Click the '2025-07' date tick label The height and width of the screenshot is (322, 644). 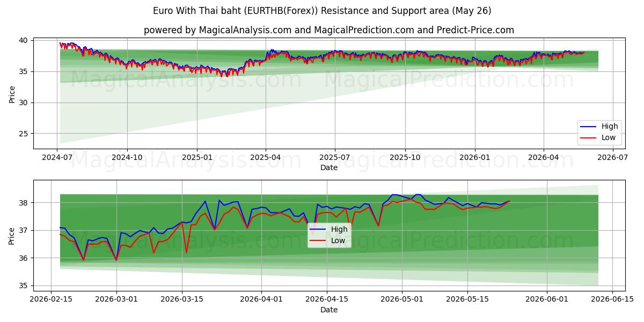tap(335, 158)
